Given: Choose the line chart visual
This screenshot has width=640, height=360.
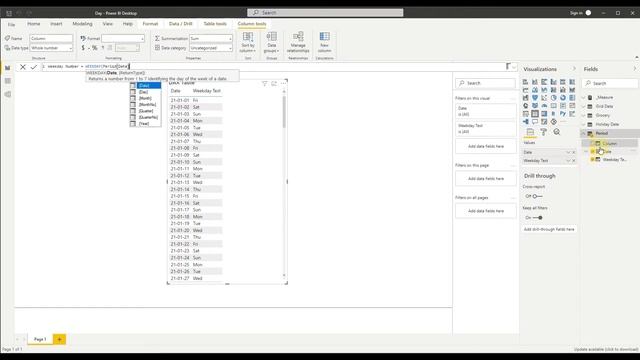Looking at the screenshot, I should 525,90.
